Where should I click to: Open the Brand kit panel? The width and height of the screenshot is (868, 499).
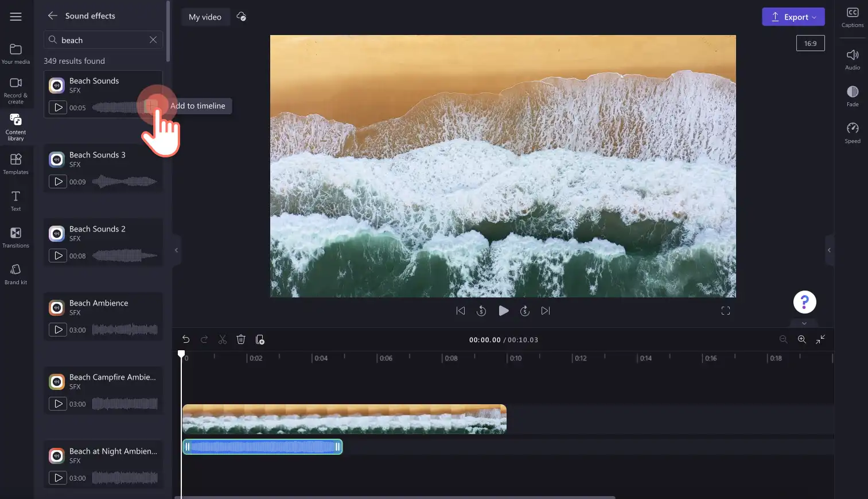[x=16, y=274]
